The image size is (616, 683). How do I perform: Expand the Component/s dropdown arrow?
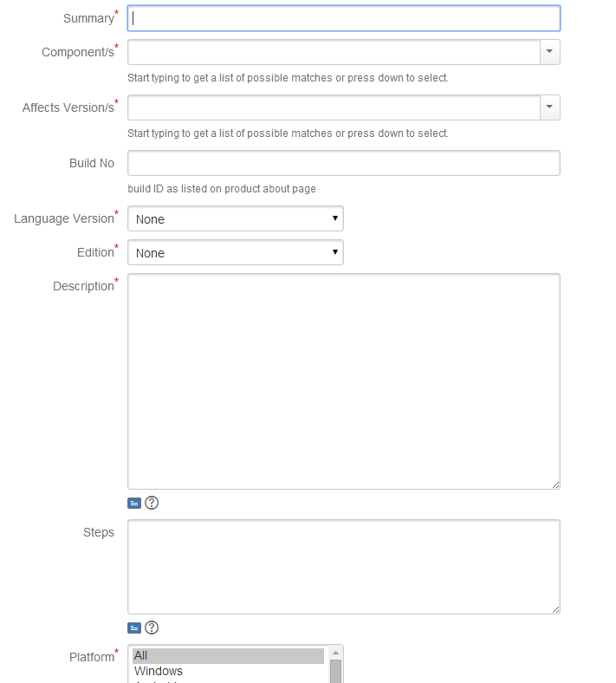coord(550,52)
